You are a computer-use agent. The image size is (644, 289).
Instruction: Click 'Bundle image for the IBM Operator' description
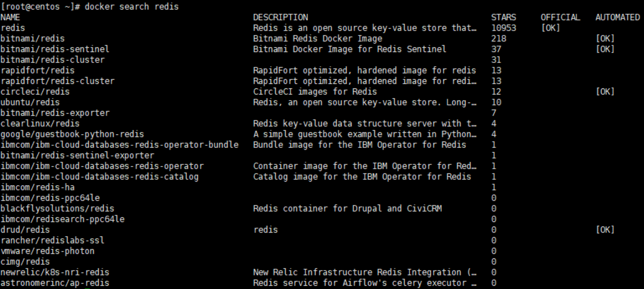pyautogui.click(x=360, y=145)
